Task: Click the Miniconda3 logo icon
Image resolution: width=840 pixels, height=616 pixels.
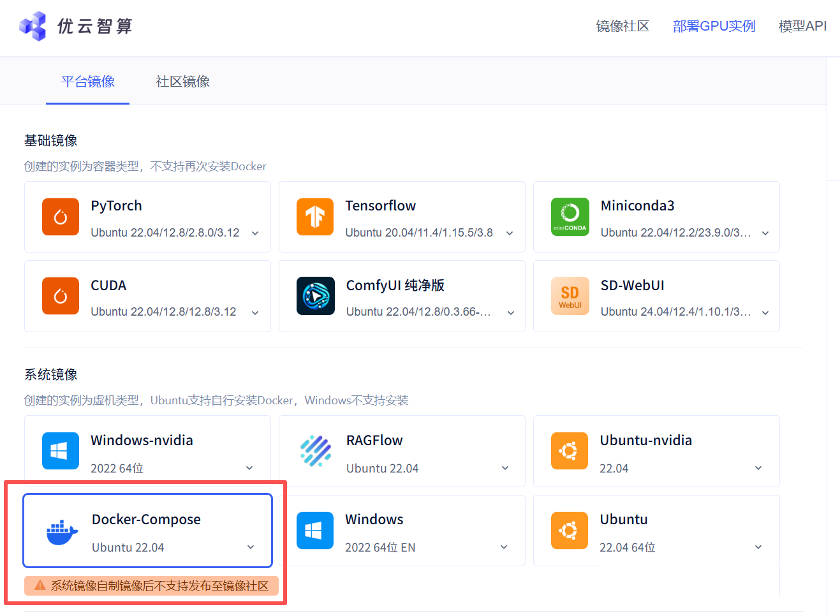Action: tap(570, 217)
